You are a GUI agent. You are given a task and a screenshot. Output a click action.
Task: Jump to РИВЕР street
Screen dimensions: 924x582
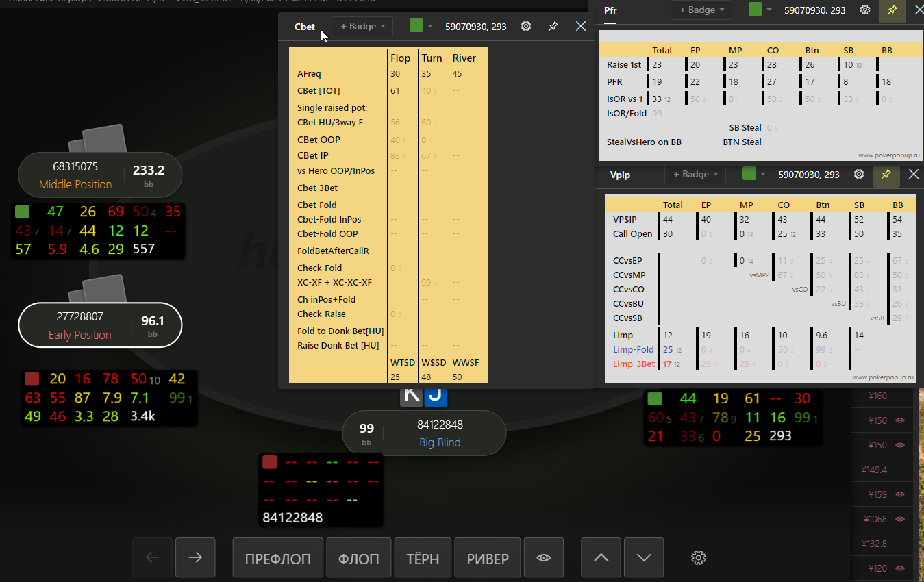coord(488,558)
